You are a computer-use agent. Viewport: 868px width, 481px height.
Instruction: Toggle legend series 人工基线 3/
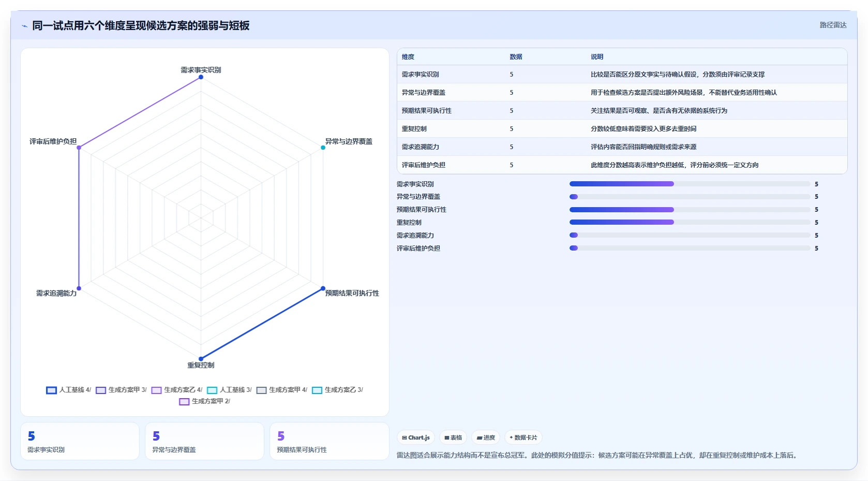[x=229, y=390]
